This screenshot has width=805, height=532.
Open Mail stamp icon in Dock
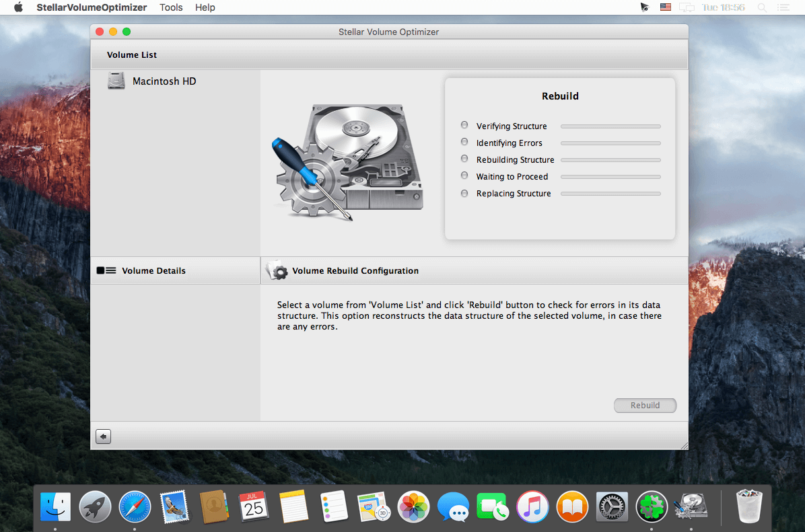click(174, 507)
